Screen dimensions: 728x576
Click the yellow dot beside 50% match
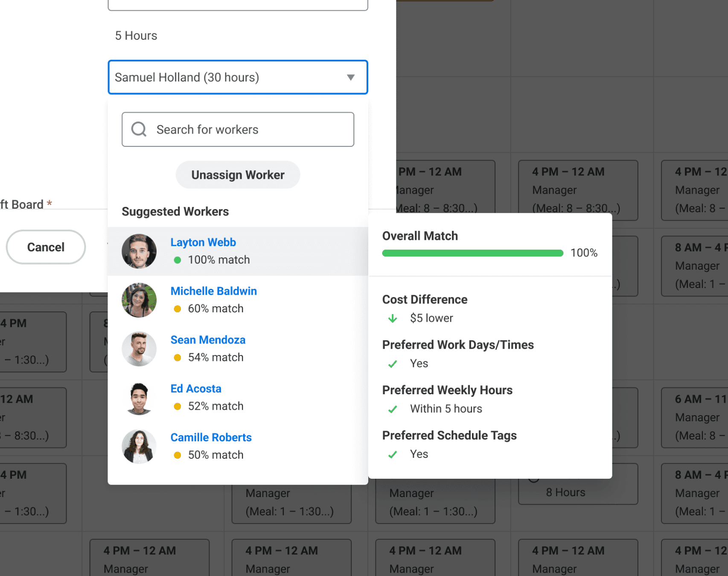point(178,455)
